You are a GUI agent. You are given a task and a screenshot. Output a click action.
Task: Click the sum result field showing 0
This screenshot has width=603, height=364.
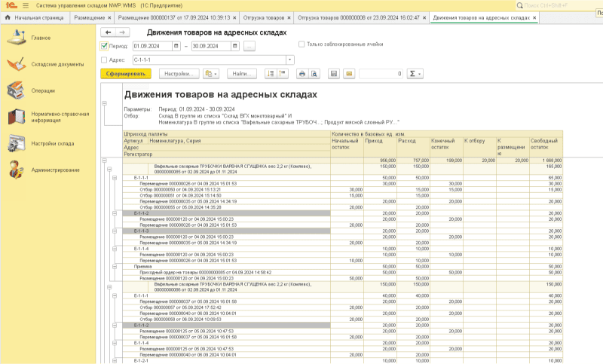pos(381,74)
